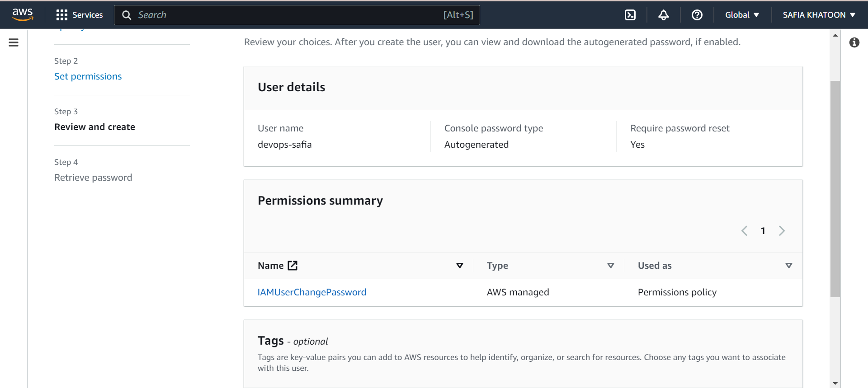Open the Services grid menu
The image size is (868, 388).
(80, 15)
